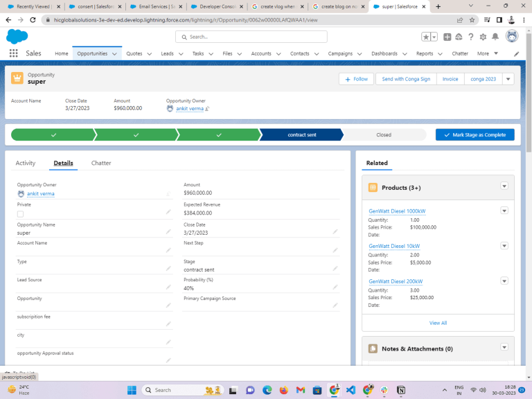Click the Windows taskbar Search box
The width and height of the screenshot is (532, 399).
pyautogui.click(x=183, y=390)
